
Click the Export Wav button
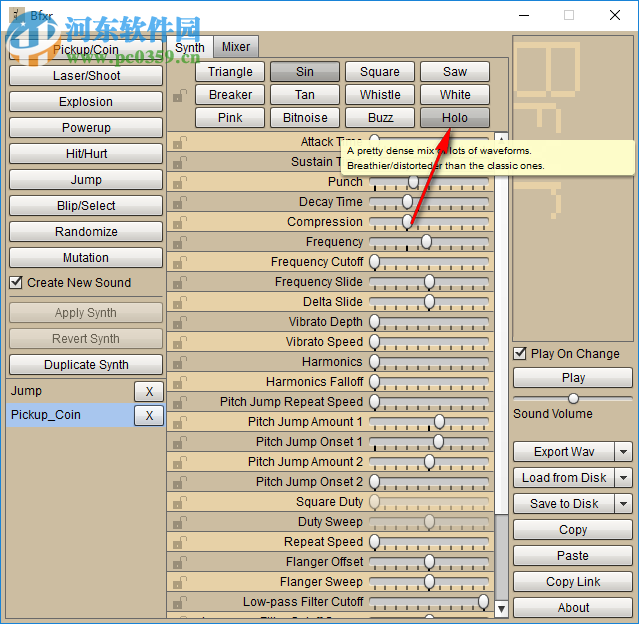pyautogui.click(x=564, y=452)
